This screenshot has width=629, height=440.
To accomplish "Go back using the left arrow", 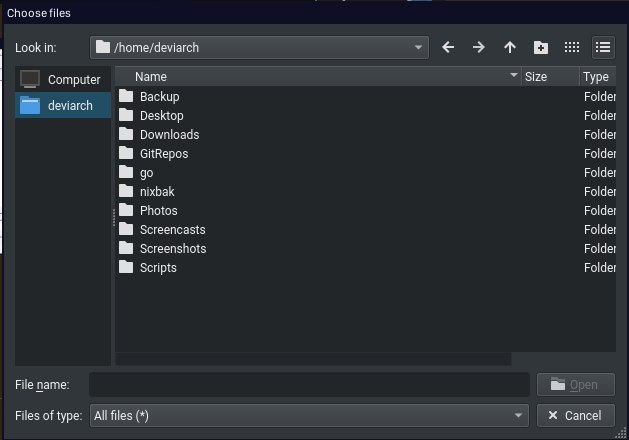I will pyautogui.click(x=448, y=47).
